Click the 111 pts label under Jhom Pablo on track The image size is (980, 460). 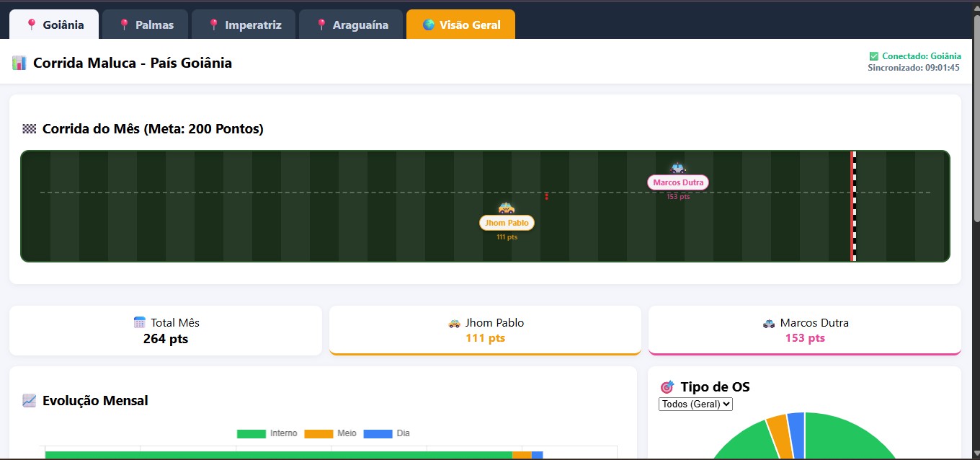click(507, 237)
